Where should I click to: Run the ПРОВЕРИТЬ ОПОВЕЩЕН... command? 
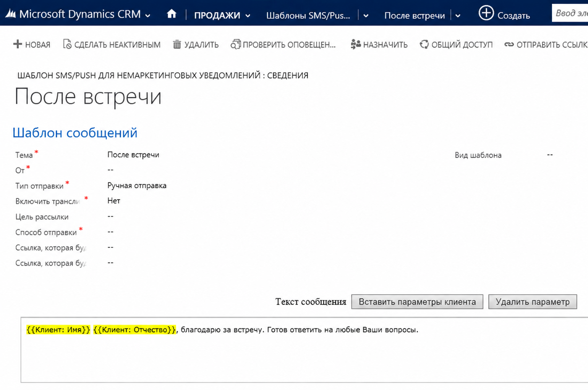289,45
